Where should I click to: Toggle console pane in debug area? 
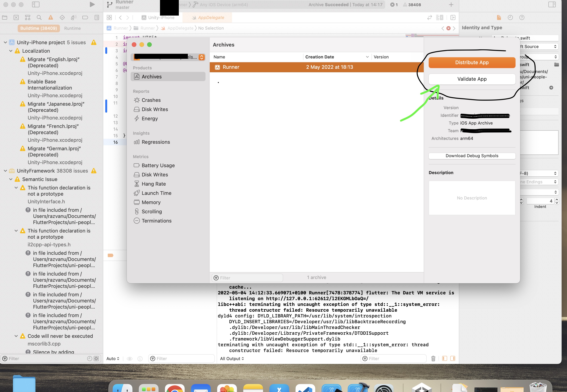[453, 359]
